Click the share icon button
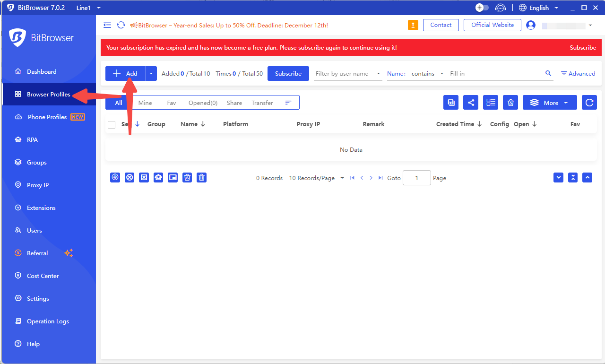This screenshot has width=605, height=364. point(471,103)
